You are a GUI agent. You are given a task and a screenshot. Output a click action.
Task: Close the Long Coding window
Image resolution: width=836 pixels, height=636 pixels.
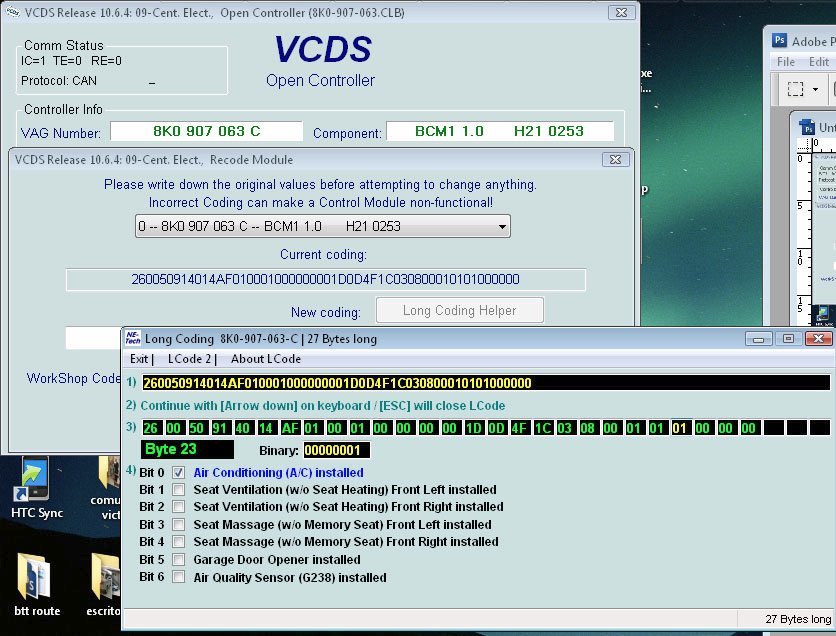[818, 339]
